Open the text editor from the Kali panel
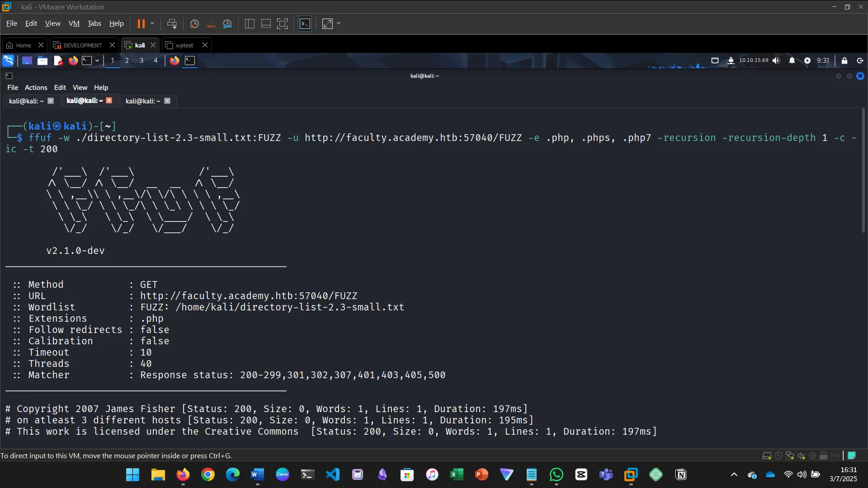Image resolution: width=868 pixels, height=488 pixels. pyautogui.click(x=58, y=61)
